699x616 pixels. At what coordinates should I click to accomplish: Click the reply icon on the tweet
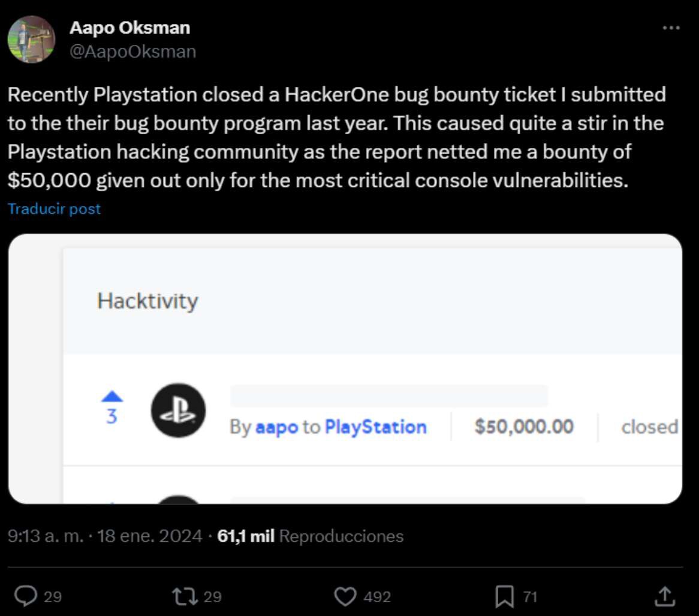click(26, 596)
